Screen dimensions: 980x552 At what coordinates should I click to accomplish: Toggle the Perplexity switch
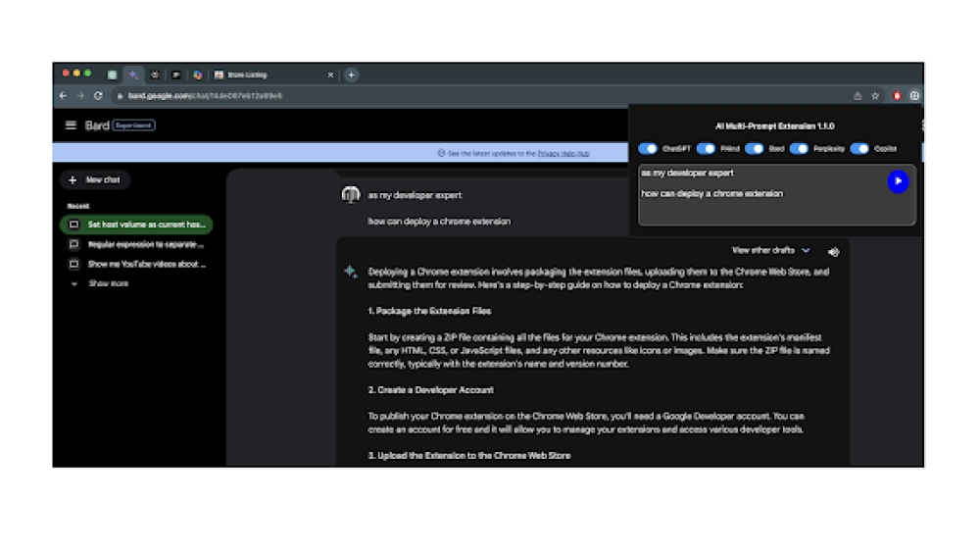(800, 149)
